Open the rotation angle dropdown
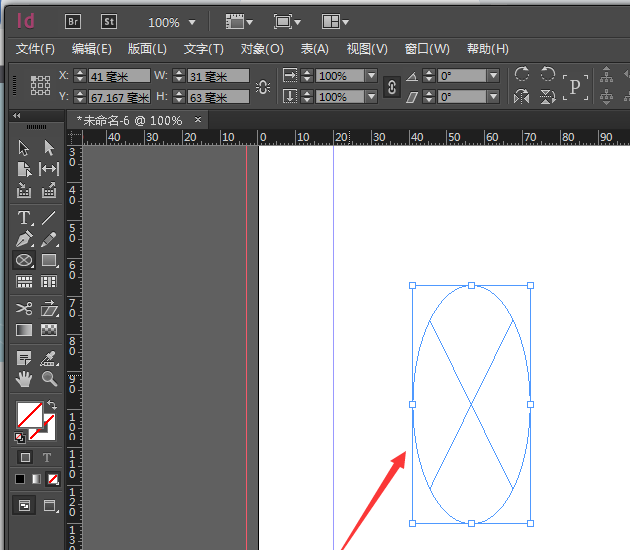 pos(493,76)
